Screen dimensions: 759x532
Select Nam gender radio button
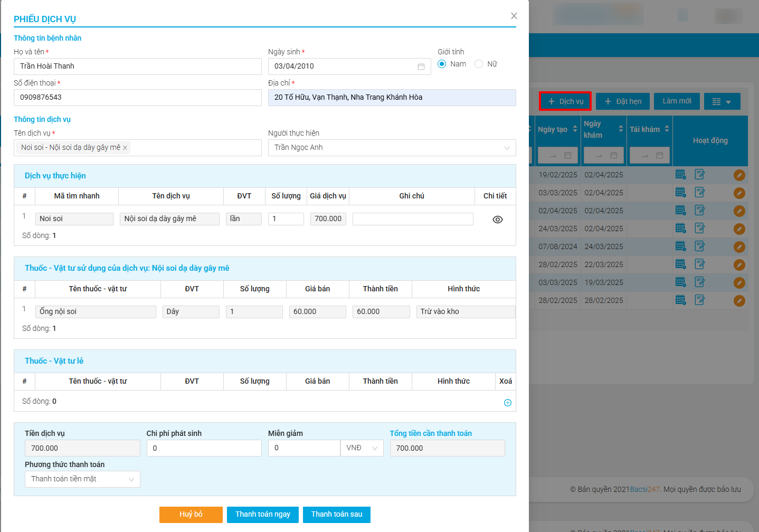(442, 64)
